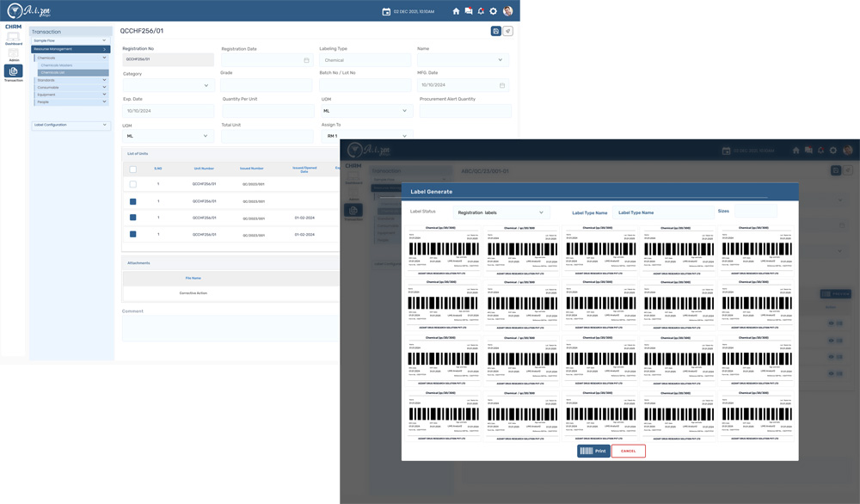
Task: Select the Transaction sidebar icon
Action: point(13,72)
